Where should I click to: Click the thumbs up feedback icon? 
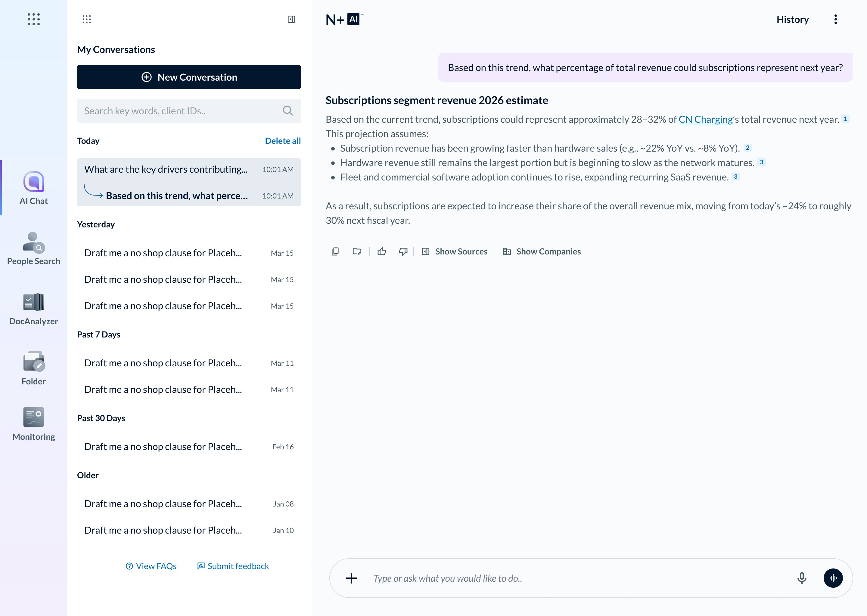[x=382, y=251]
